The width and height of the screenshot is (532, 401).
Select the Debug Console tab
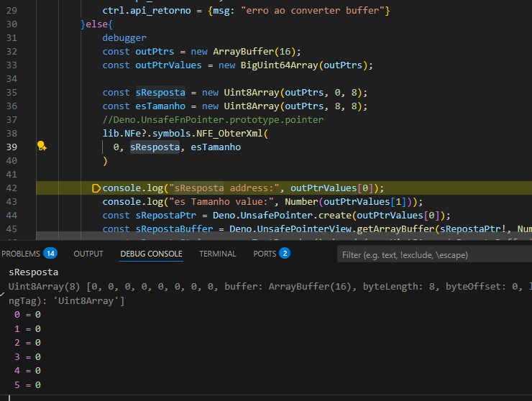click(x=151, y=254)
